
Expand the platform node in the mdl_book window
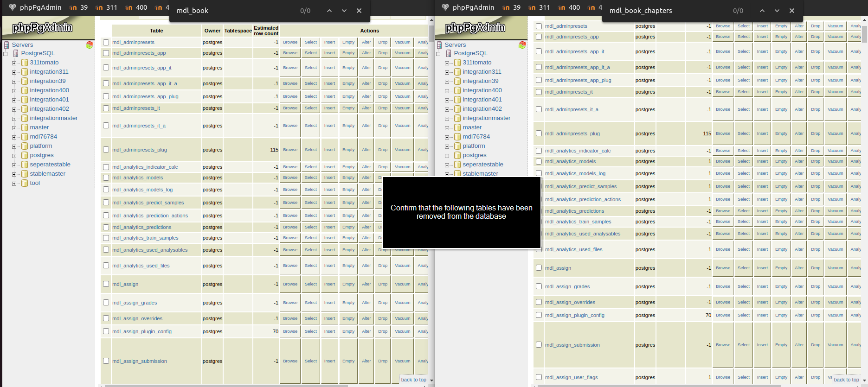point(14,146)
